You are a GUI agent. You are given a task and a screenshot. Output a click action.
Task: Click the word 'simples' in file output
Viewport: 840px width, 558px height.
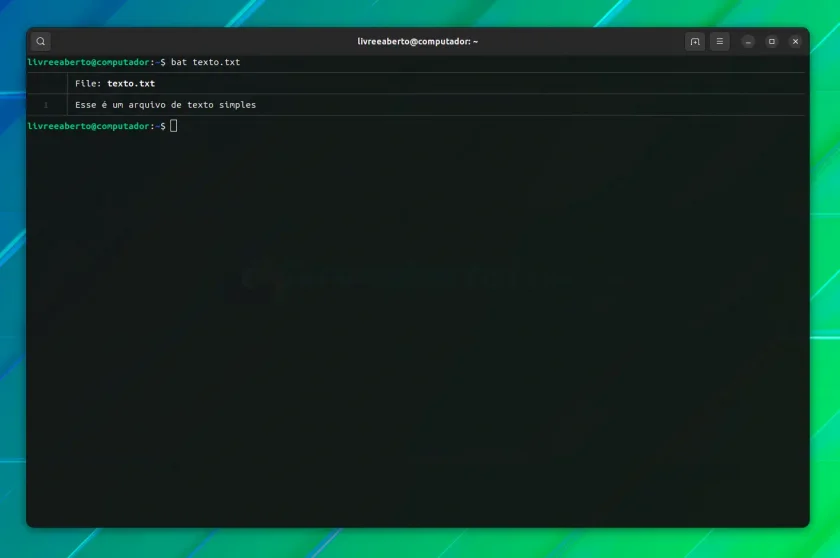[237, 105]
